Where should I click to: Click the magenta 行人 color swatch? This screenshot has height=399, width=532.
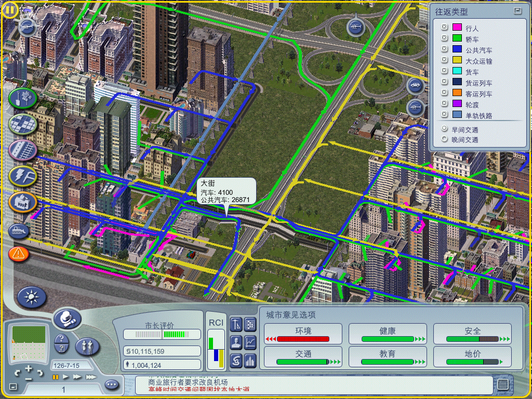tap(457, 27)
